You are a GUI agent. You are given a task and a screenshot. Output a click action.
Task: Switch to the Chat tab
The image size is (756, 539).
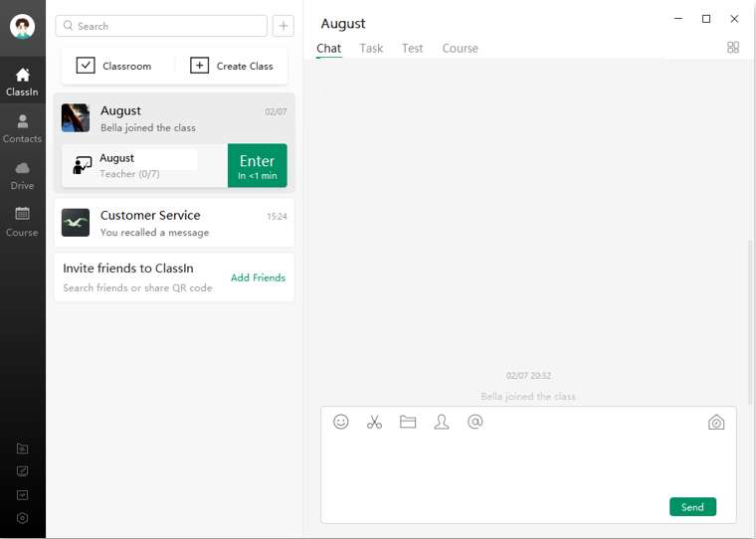329,48
